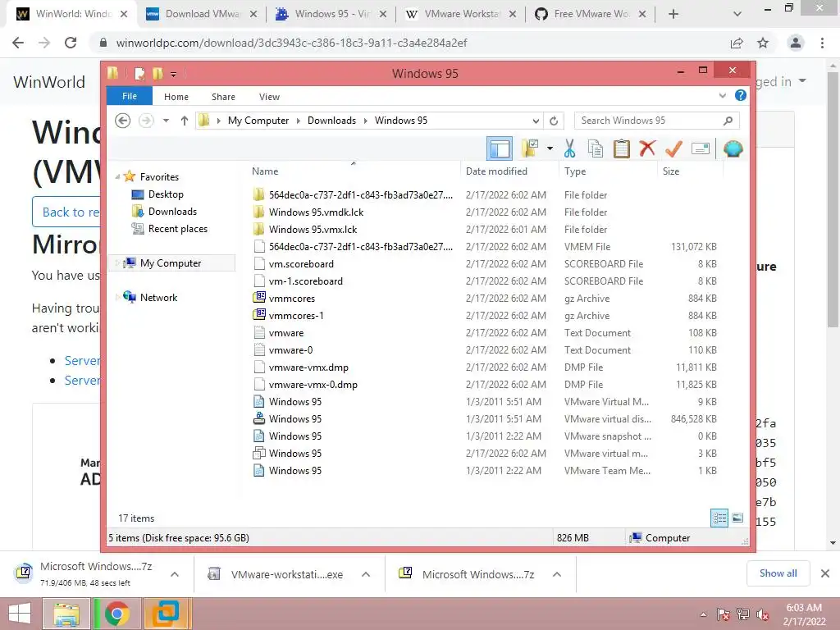Image resolution: width=840 pixels, height=630 pixels.
Task: Click the Rename toolbar icon
Action: (701, 148)
